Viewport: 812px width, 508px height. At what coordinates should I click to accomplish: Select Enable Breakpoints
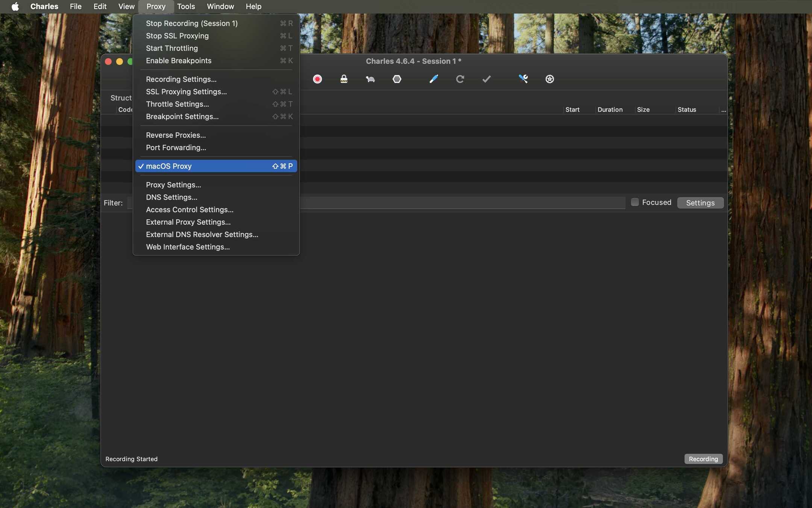[216, 61]
